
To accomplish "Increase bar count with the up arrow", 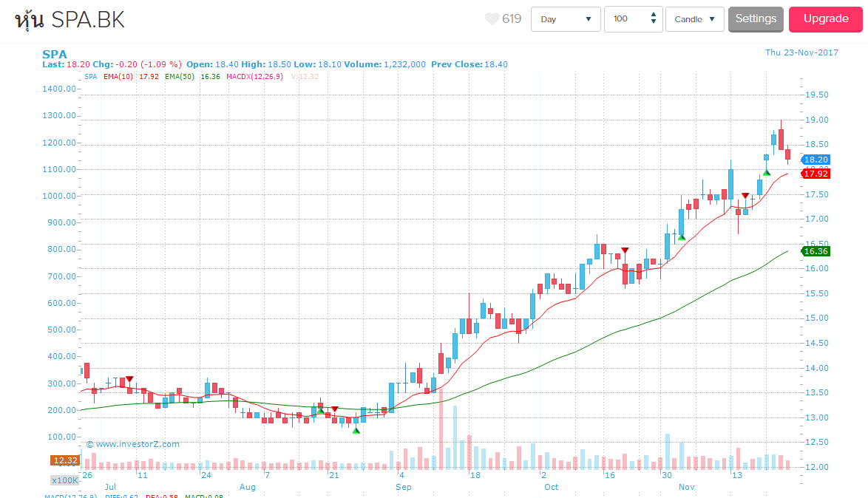I will 654,15.
